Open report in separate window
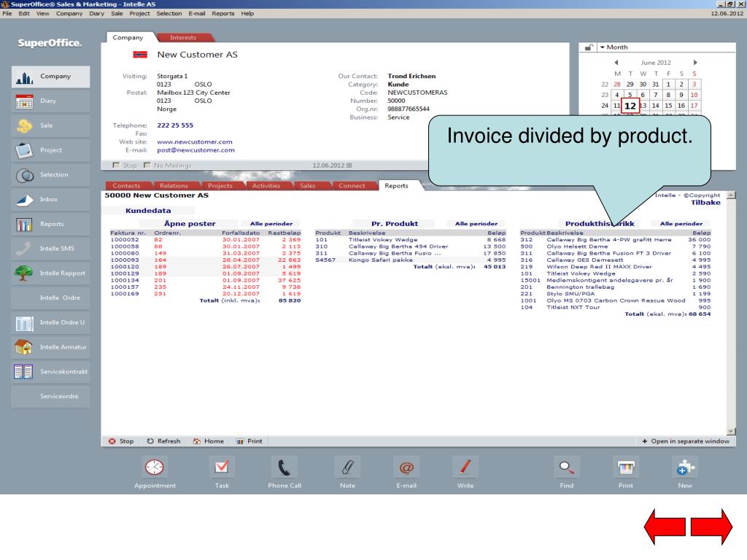This screenshot has height=560, width=747. 686,441
